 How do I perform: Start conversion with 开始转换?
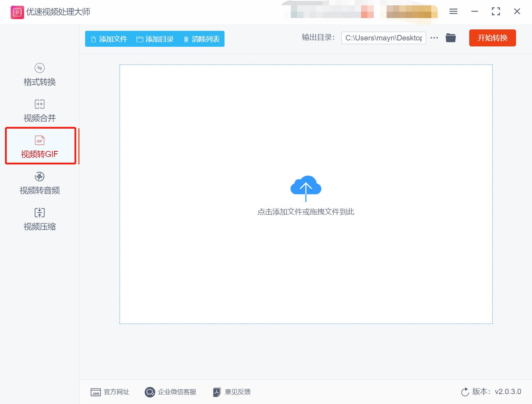(492, 38)
